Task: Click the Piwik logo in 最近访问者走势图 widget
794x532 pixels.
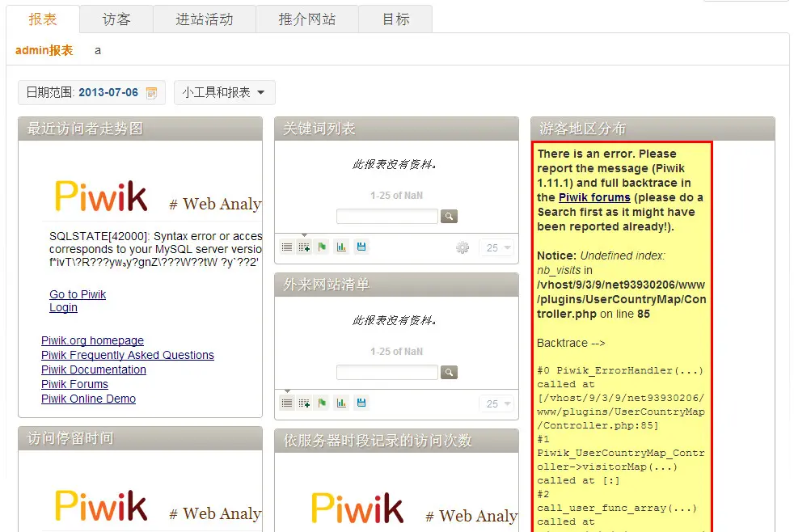Action: tap(101, 196)
